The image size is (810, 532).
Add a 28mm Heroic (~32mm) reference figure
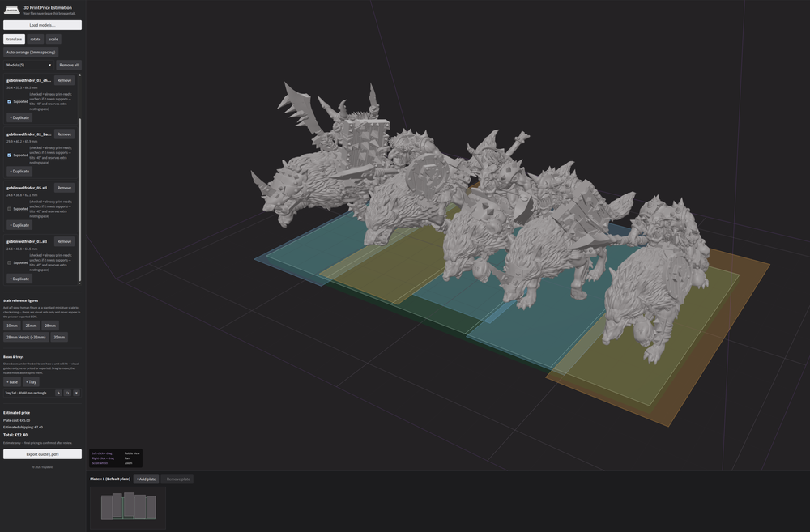coord(26,338)
